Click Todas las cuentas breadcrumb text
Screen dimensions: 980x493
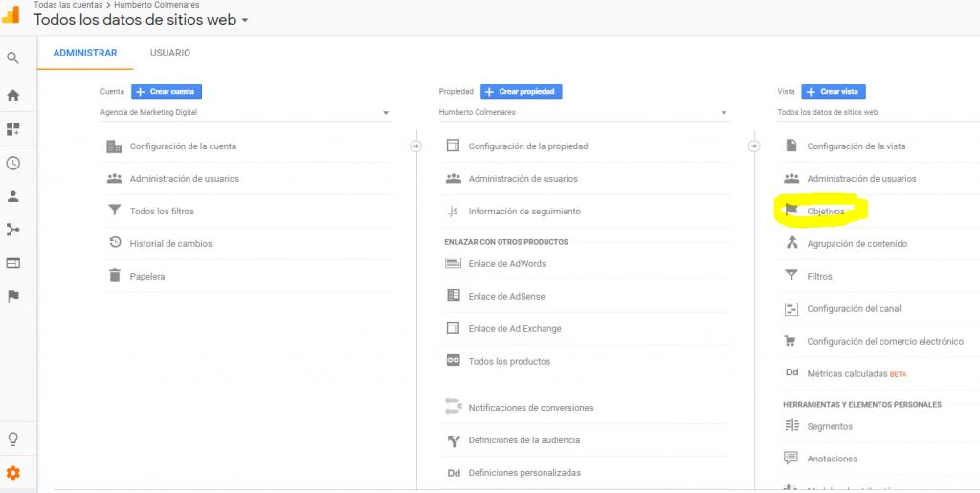(x=68, y=5)
